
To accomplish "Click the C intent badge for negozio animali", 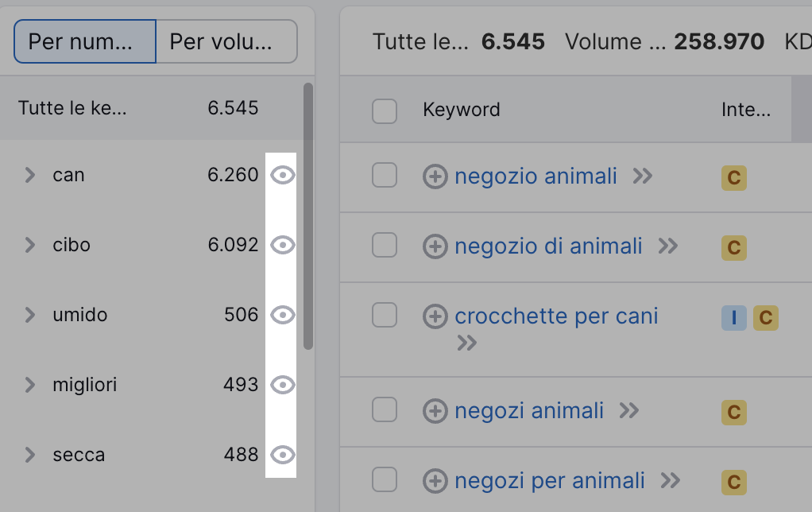I will (733, 178).
